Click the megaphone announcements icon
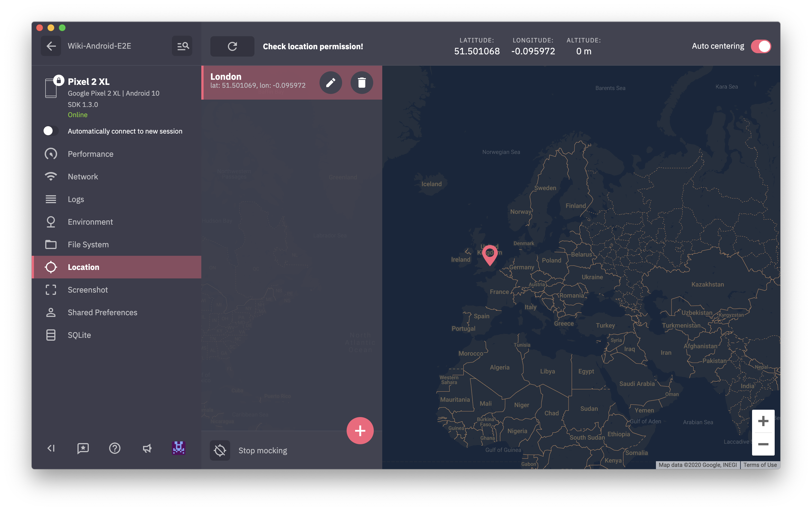This screenshot has height=511, width=812. pyautogui.click(x=147, y=448)
